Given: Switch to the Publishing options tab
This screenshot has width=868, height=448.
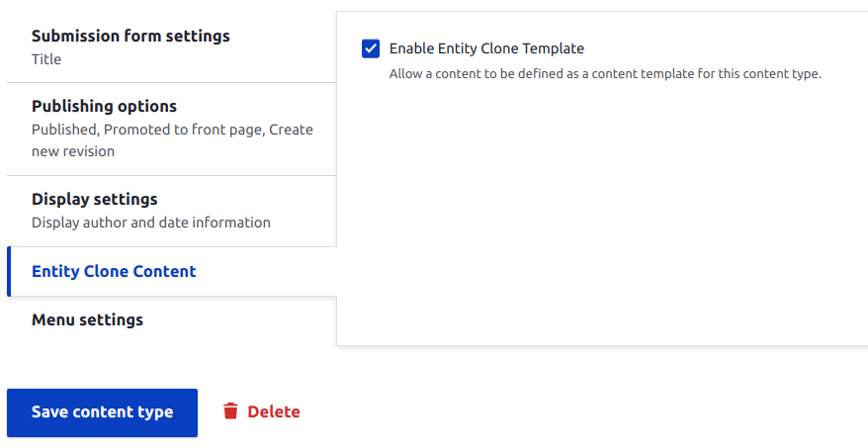Looking at the screenshot, I should point(104,107).
